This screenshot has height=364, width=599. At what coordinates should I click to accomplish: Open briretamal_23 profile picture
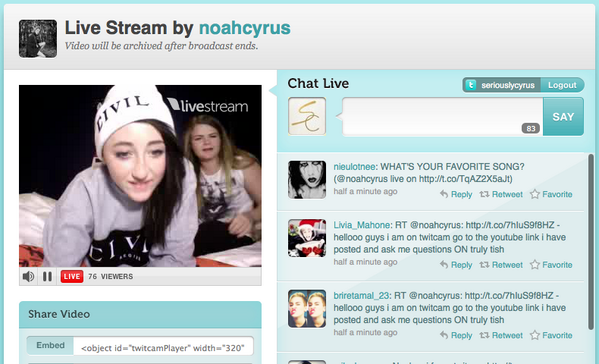307,309
